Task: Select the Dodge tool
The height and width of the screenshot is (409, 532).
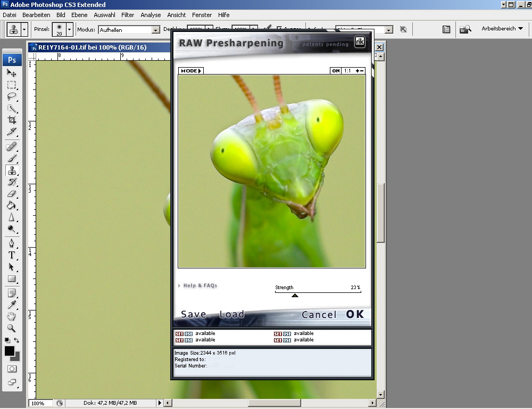Action: [x=12, y=229]
